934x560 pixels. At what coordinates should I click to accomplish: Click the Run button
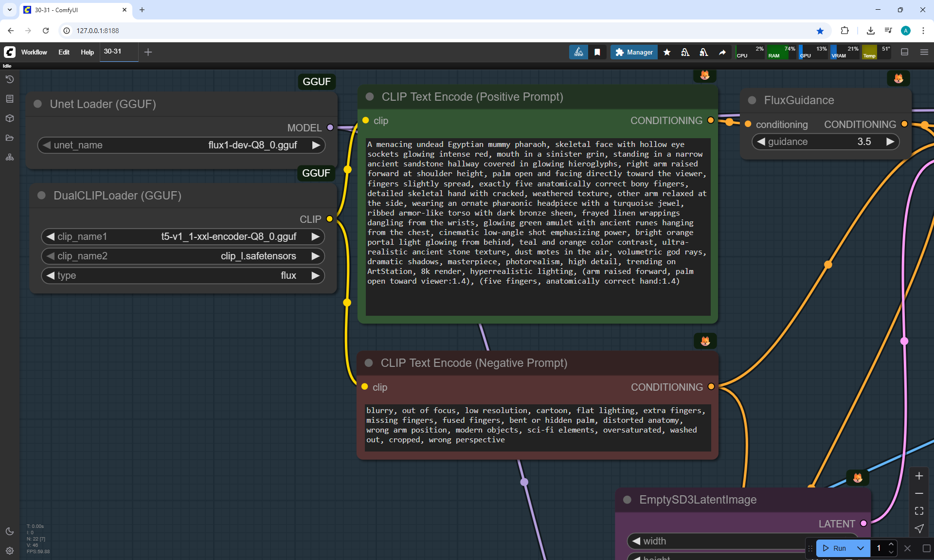[x=835, y=548]
